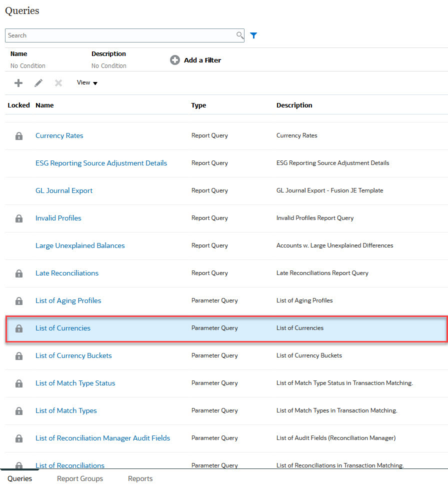Click the lock icon for List of Currencies
The height and width of the screenshot is (494, 448).
click(x=19, y=328)
